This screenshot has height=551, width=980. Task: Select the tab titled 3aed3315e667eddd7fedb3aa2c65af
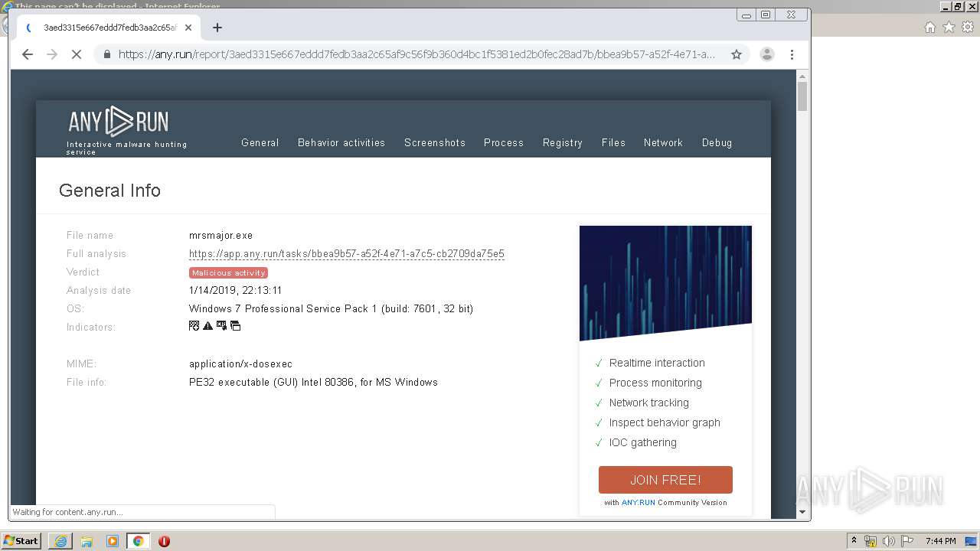click(x=107, y=28)
